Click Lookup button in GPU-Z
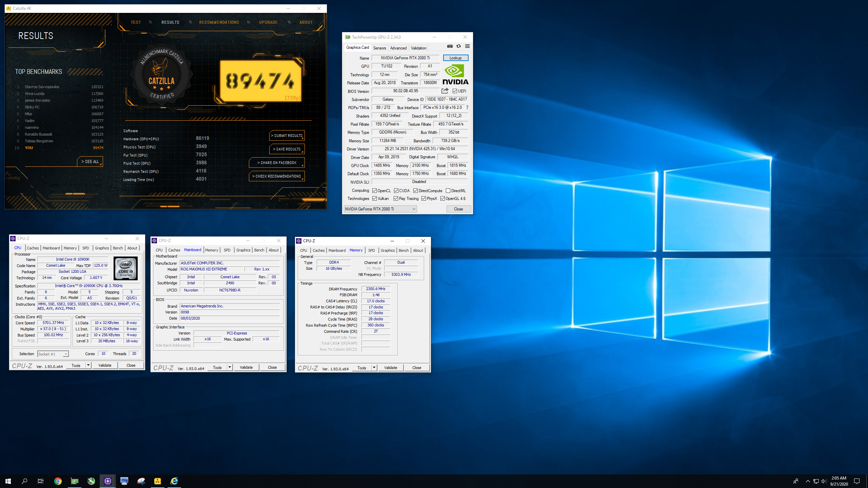 [x=455, y=58]
